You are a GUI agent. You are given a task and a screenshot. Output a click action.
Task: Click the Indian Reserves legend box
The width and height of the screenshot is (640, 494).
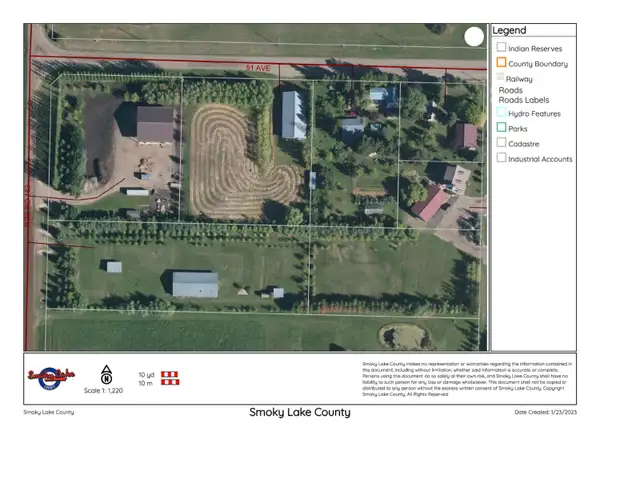[x=501, y=47]
